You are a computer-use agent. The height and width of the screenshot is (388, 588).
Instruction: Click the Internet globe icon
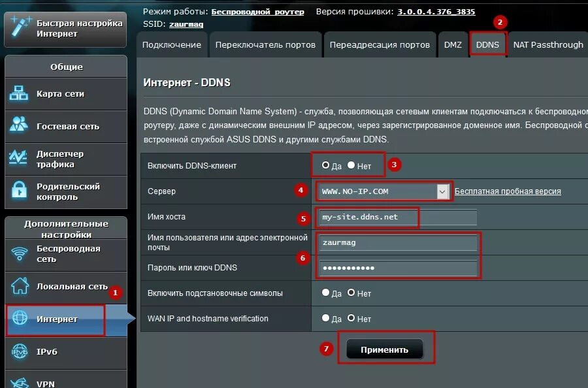pos(20,318)
